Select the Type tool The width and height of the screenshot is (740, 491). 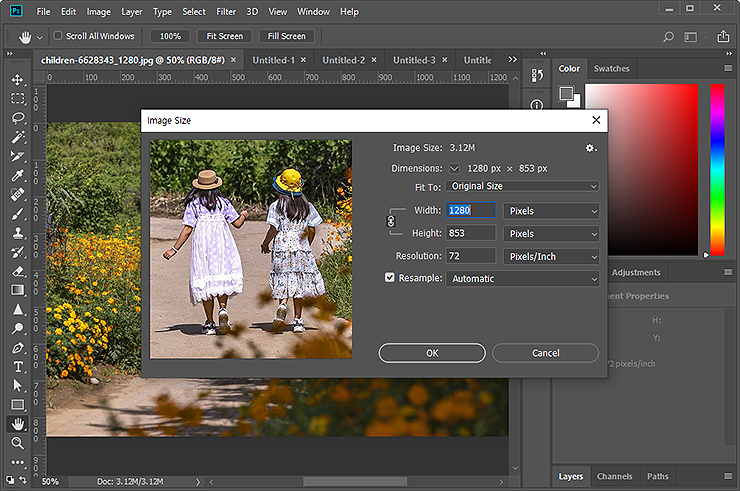(18, 367)
